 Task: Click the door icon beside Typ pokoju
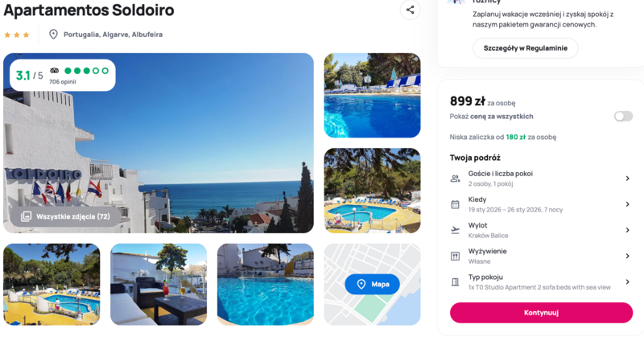tap(455, 282)
